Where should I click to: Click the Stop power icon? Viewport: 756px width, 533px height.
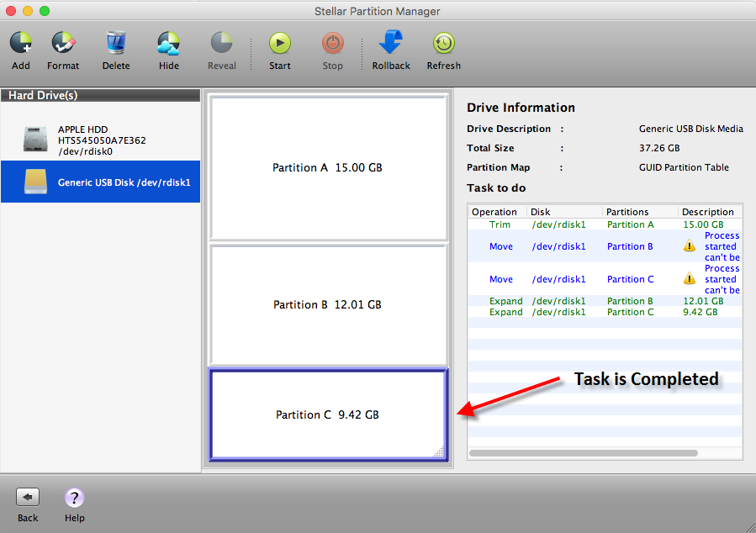333,44
